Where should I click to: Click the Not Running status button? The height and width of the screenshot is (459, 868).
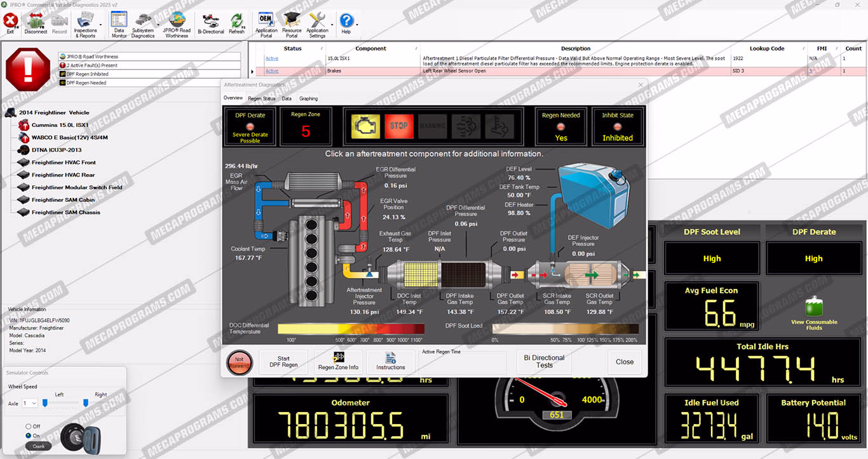240,363
